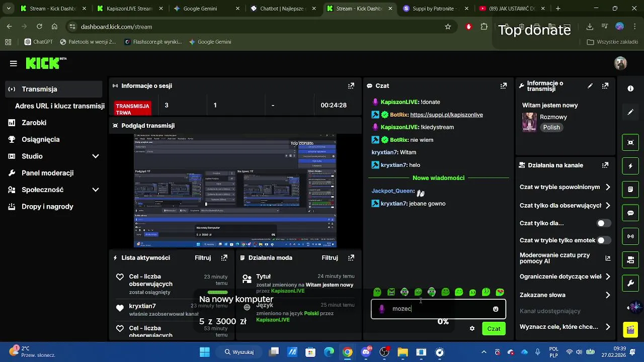Click the purple microphone badge in chat input
644x362 pixels.
382,309
